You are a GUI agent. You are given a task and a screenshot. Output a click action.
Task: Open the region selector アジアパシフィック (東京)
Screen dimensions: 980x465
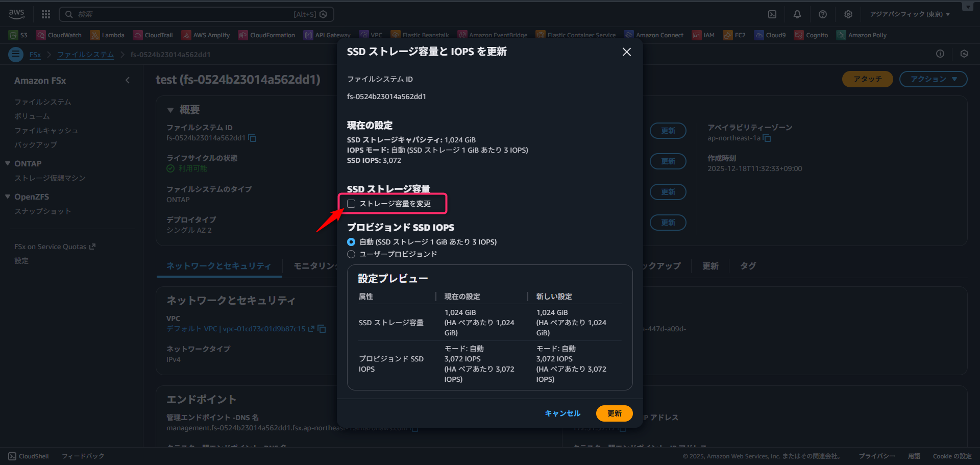tap(910, 14)
